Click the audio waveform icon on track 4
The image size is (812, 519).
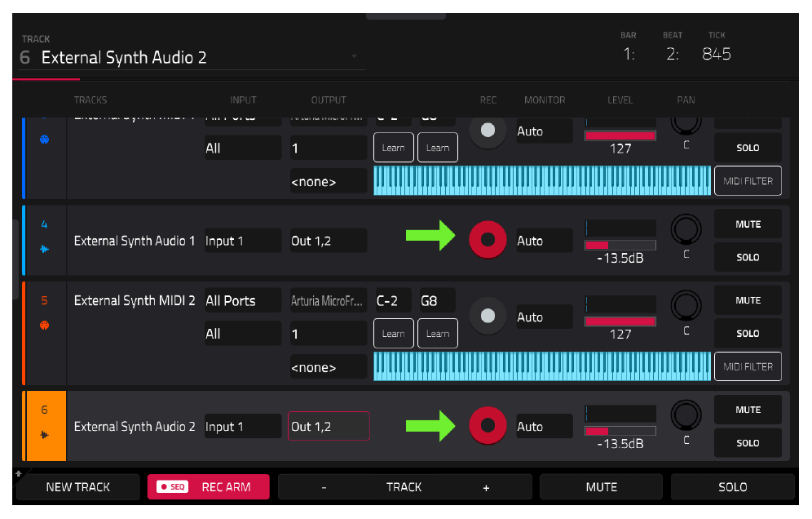tap(45, 250)
